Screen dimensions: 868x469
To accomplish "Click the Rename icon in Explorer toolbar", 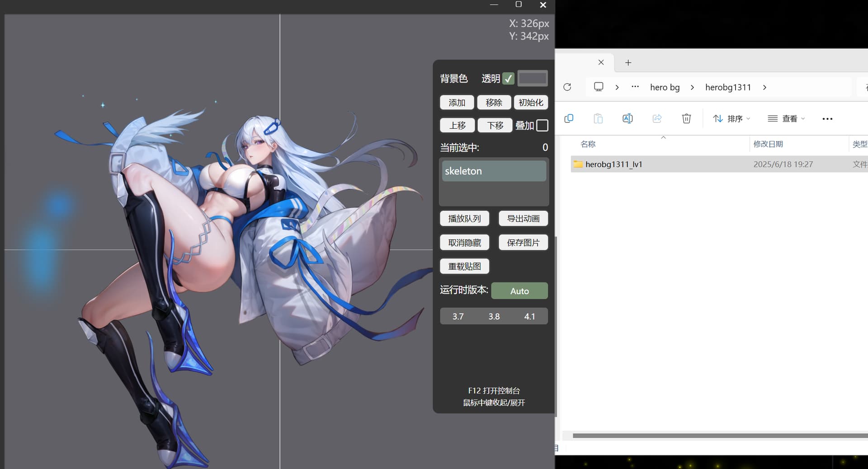I will tap(627, 118).
